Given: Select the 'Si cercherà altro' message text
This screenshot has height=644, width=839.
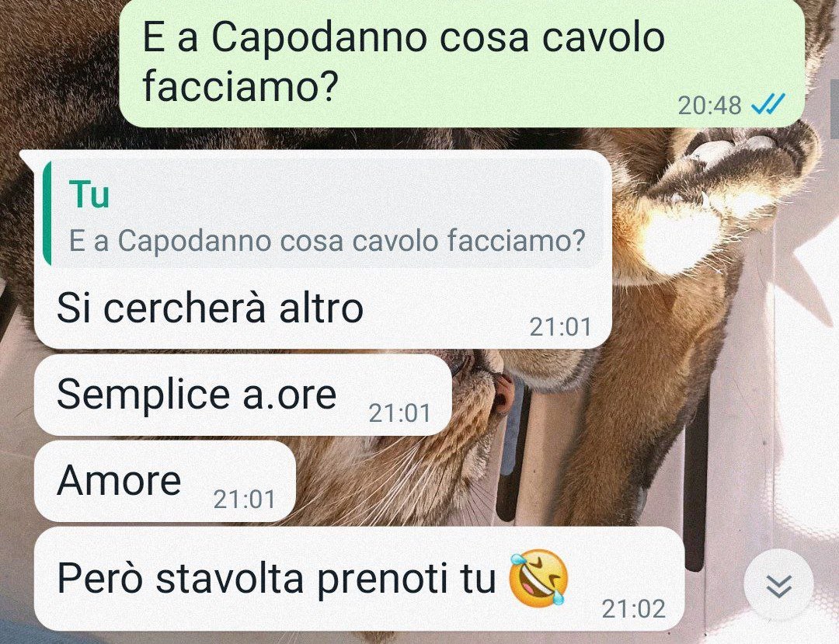Looking at the screenshot, I should [x=210, y=308].
